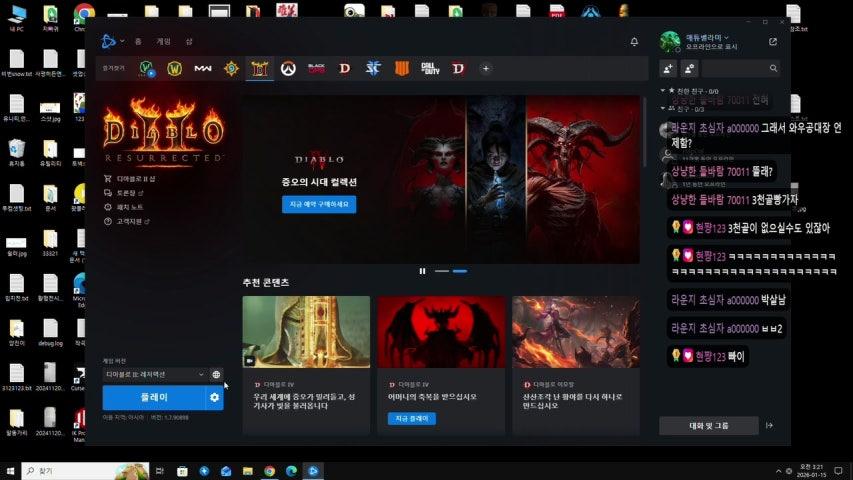The width and height of the screenshot is (853, 480).
Task: Open the Windows Start menu
Action: click(10, 471)
